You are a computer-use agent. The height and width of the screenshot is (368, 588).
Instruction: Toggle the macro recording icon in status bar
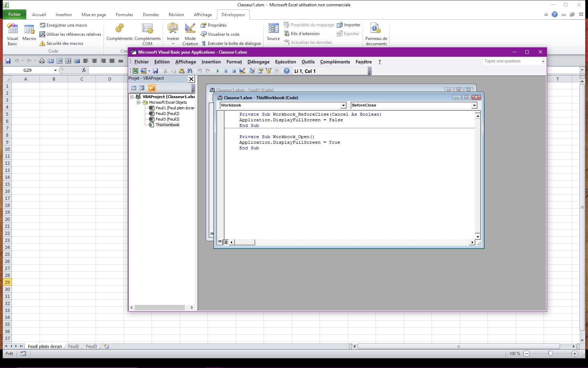(x=23, y=354)
